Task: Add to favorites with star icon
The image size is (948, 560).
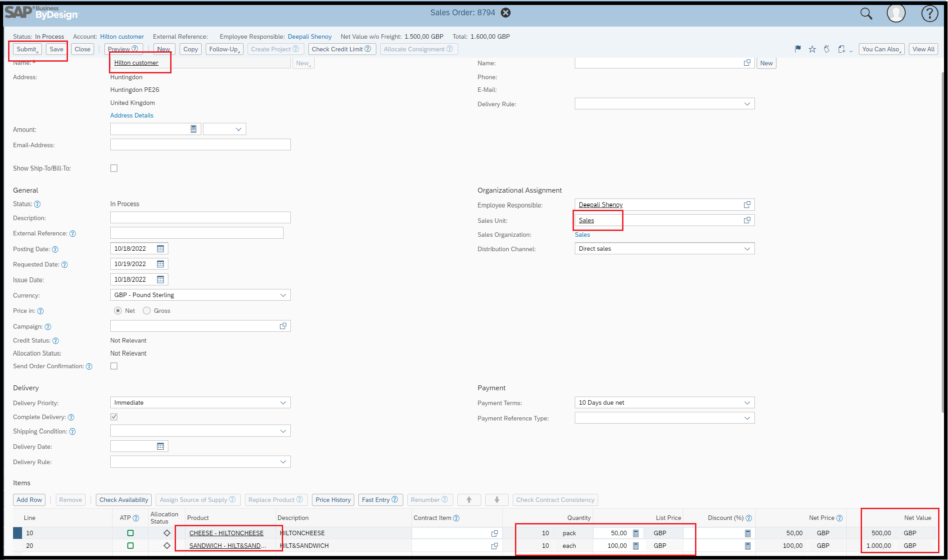Action: [x=812, y=49]
